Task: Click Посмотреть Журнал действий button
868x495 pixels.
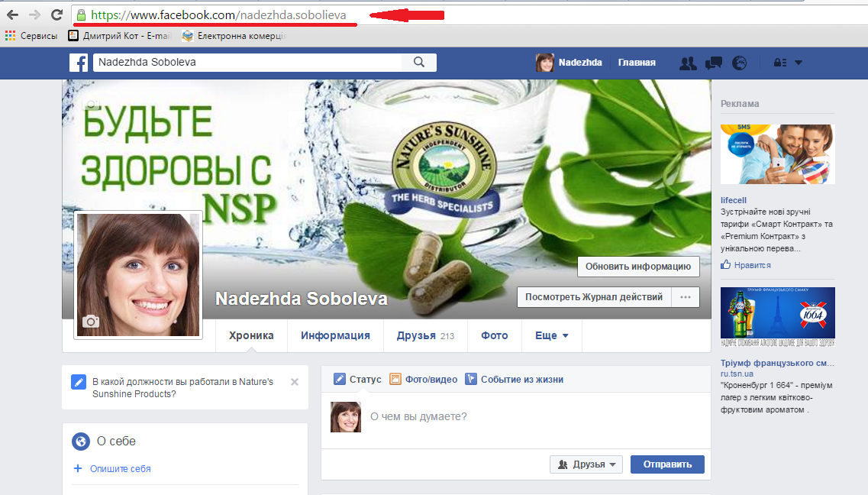Action: (x=594, y=297)
